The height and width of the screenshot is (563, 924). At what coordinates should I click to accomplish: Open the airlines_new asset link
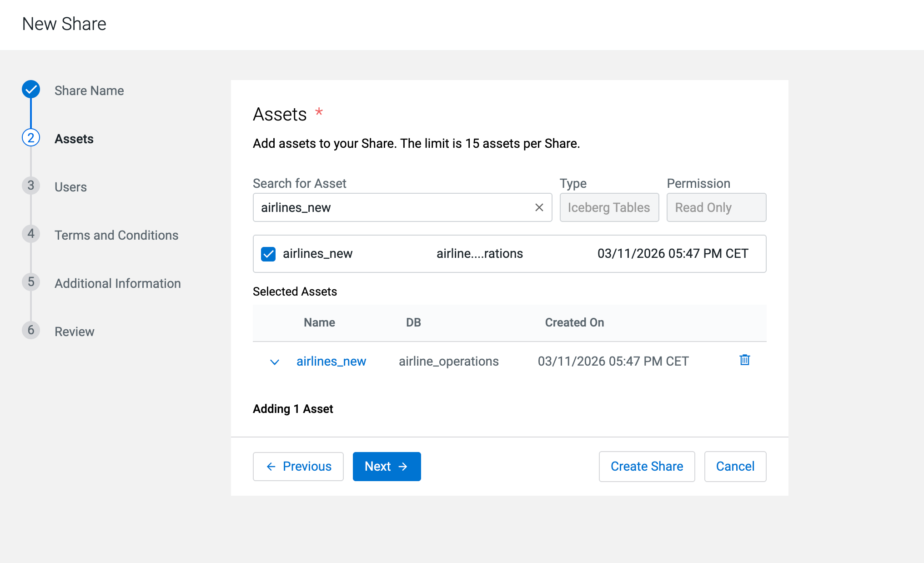331,362
